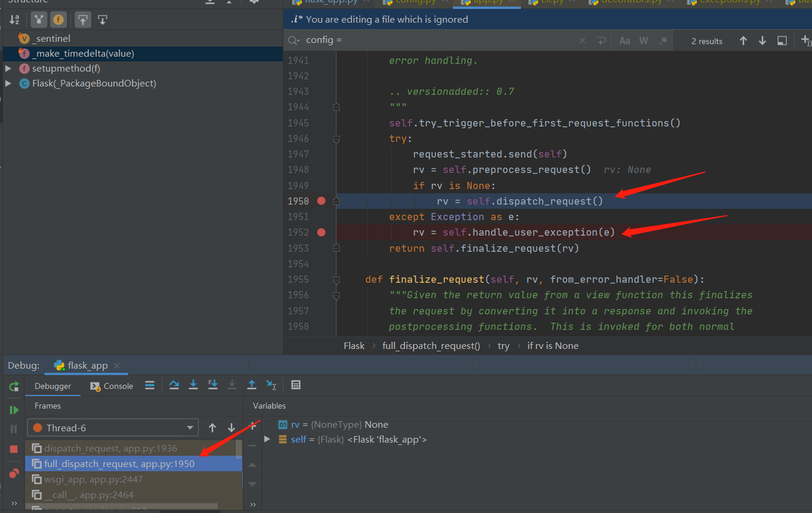
Task: Toggle breakpoint on line 1952
Action: pyautogui.click(x=322, y=232)
